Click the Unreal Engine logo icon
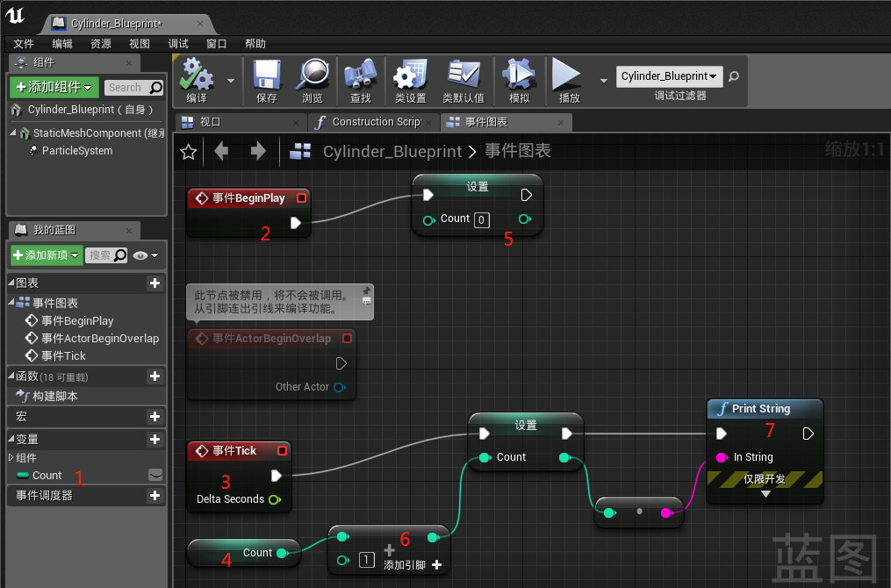 click(x=15, y=15)
